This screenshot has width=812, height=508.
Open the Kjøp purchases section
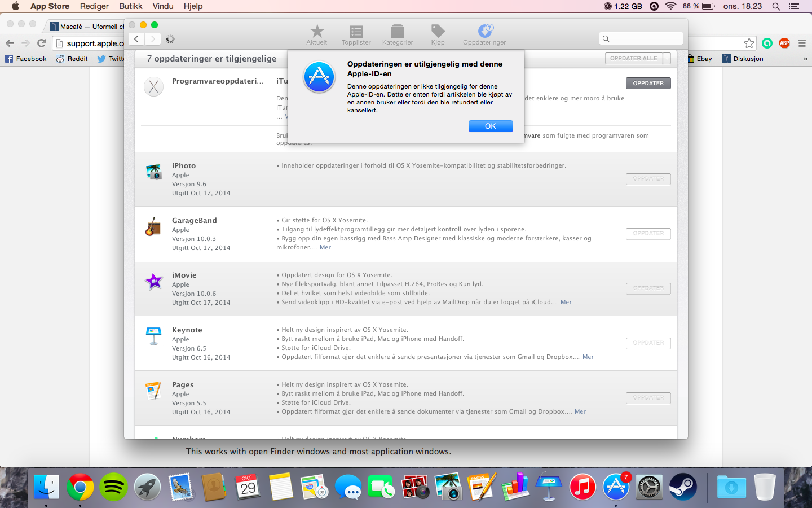(438, 34)
